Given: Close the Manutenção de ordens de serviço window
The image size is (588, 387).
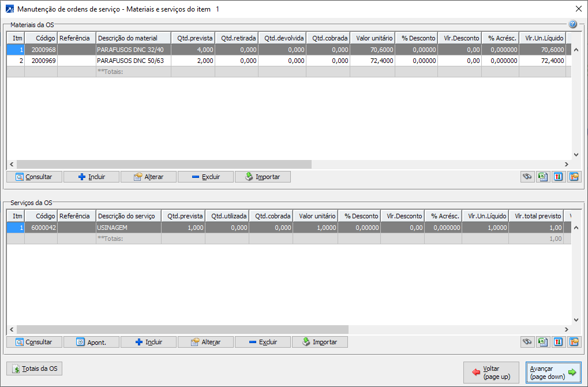Looking at the screenshot, I should (x=579, y=9).
